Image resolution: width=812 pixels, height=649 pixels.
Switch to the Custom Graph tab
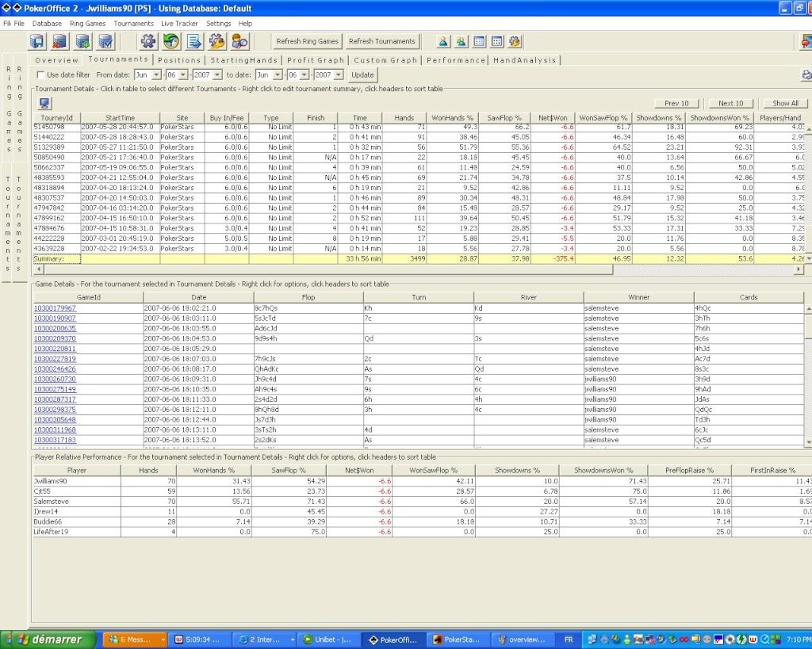[x=385, y=60]
